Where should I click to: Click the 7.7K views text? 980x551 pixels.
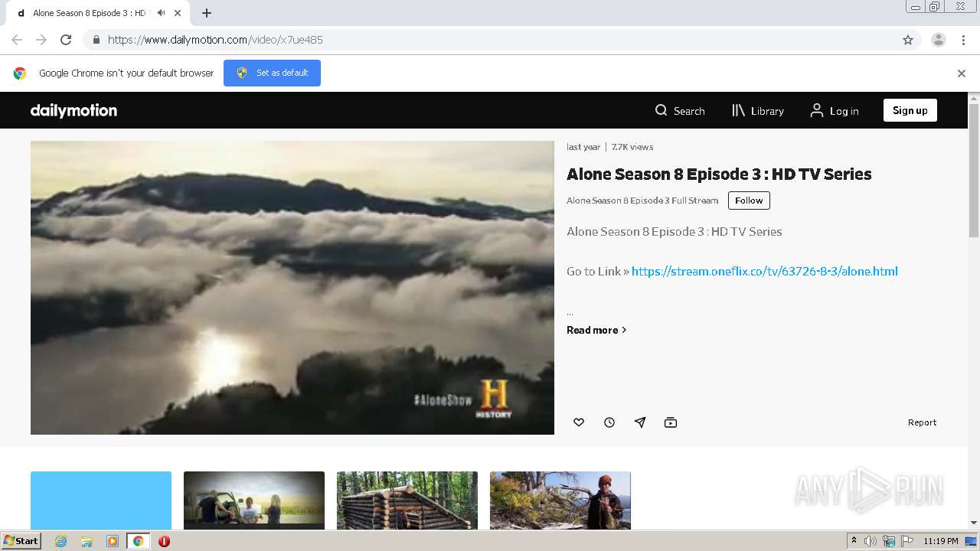click(632, 147)
